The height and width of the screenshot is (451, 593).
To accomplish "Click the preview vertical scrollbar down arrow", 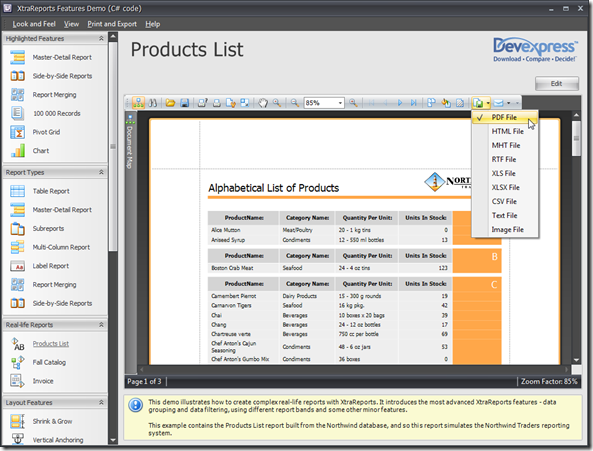I will (x=576, y=360).
